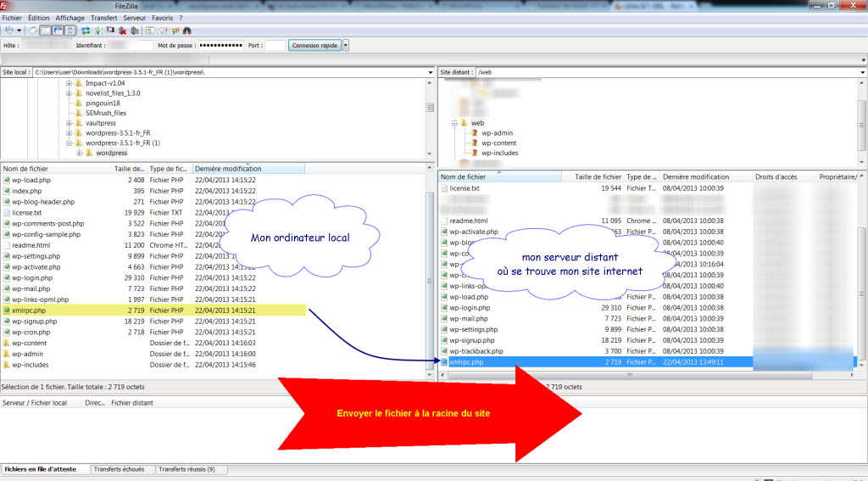Click the remote file list horizontal scrollbar
The image size is (868, 481).
click(630, 375)
